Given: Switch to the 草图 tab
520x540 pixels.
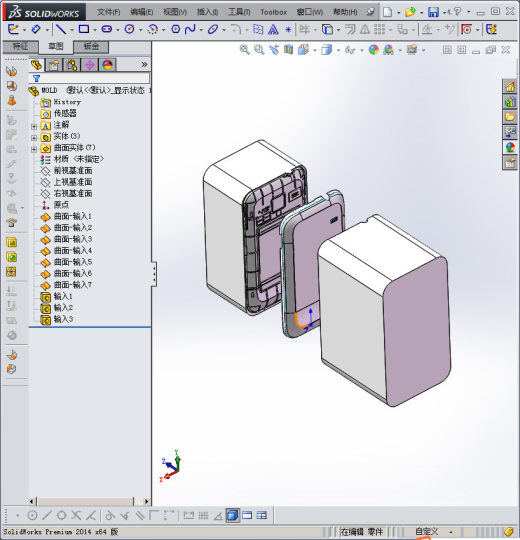Looking at the screenshot, I should (x=56, y=47).
